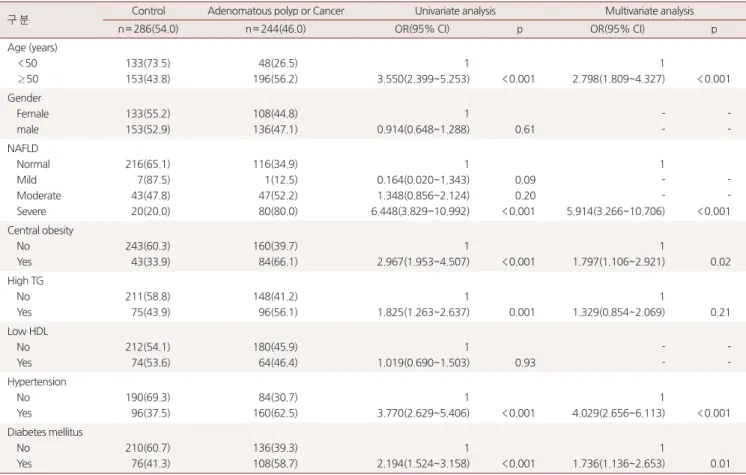
Task: Click the odds ratio '1.797(1.106~2.921)'
Action: click(x=618, y=262)
